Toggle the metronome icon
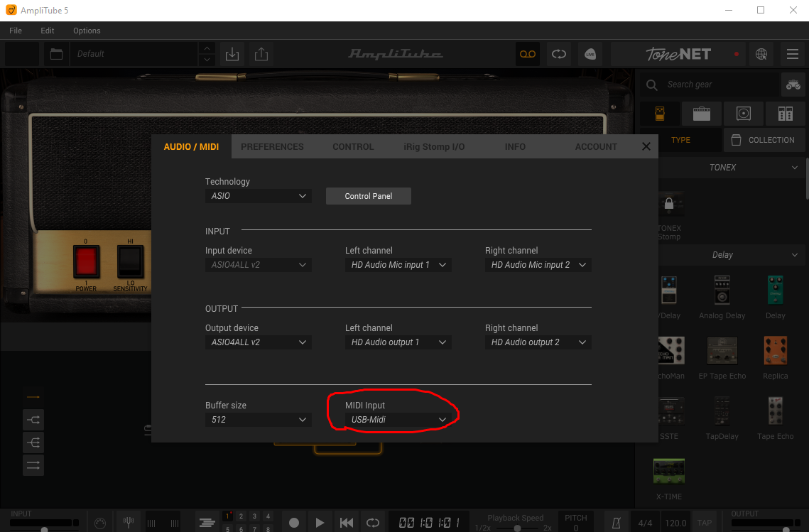This screenshot has width=809, height=532. tap(616, 523)
